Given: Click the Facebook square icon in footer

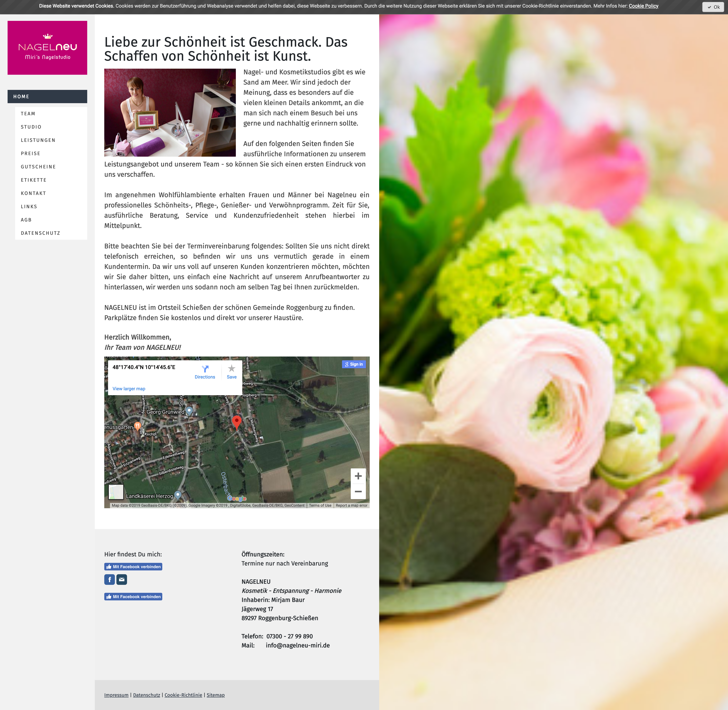Looking at the screenshot, I should [x=109, y=580].
